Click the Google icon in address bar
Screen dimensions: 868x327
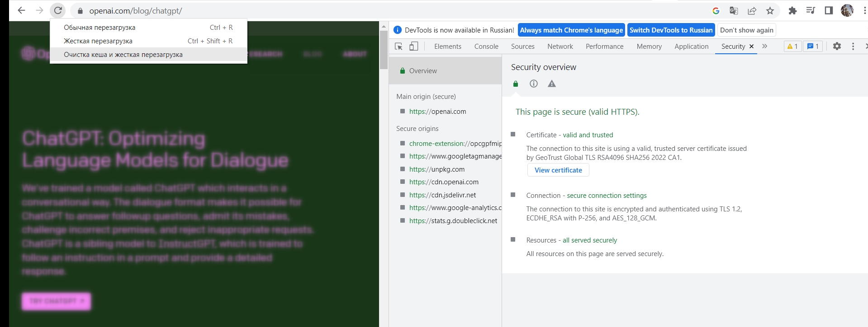tap(716, 11)
